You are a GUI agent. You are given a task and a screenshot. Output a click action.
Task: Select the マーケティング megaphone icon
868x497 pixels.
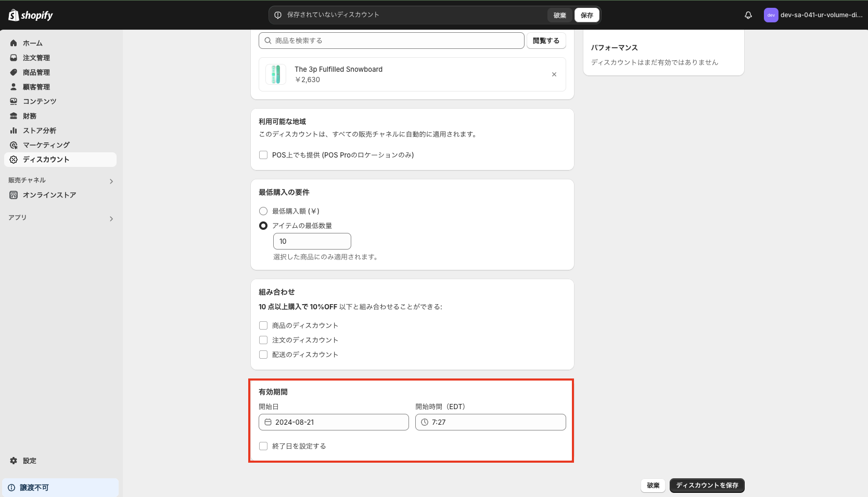(13, 145)
